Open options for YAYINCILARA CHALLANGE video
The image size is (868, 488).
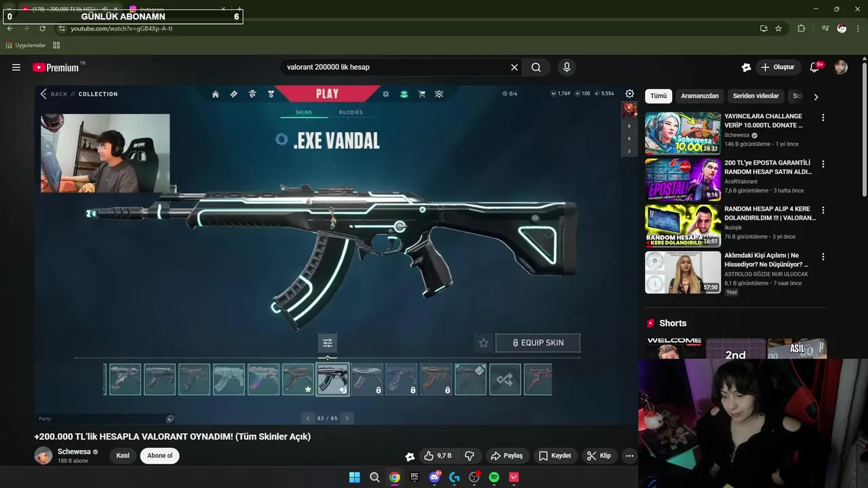point(823,118)
